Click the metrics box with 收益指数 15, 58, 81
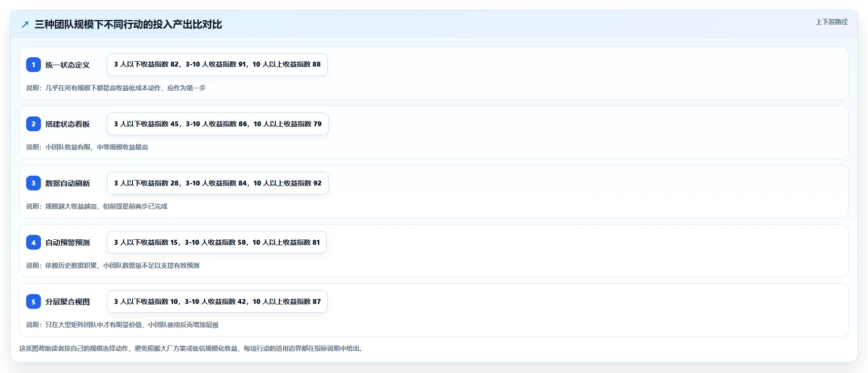 [x=217, y=242]
